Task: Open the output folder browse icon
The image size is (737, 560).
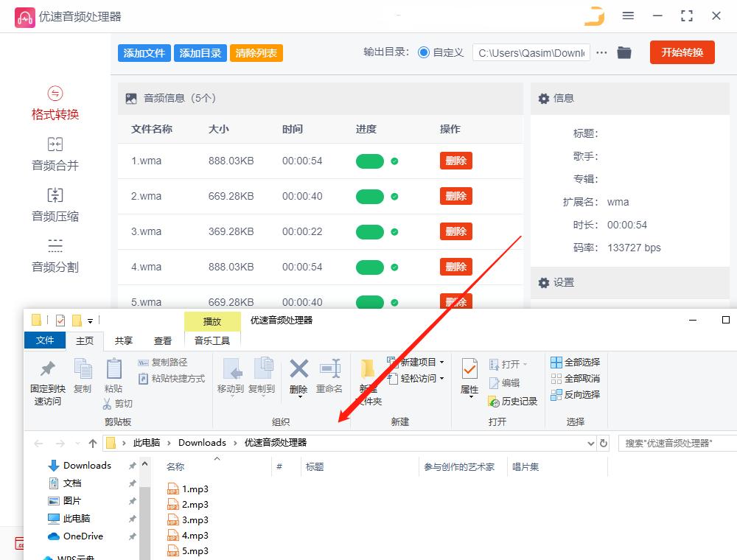Action: [624, 52]
